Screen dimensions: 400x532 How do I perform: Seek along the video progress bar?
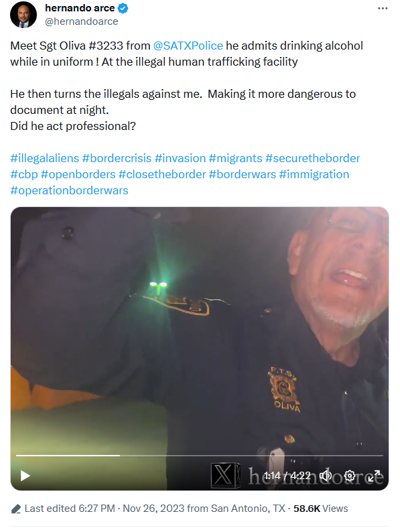pyautogui.click(x=200, y=456)
